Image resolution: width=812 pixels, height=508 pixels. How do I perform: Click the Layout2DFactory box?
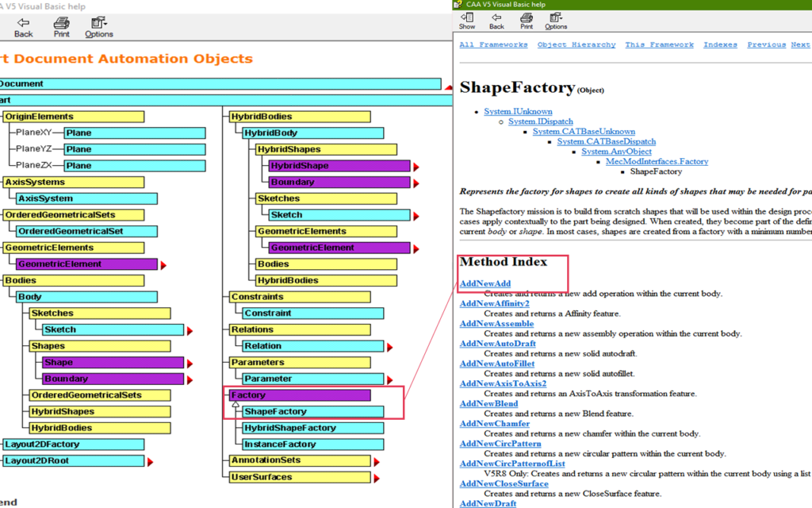pyautogui.click(x=74, y=444)
